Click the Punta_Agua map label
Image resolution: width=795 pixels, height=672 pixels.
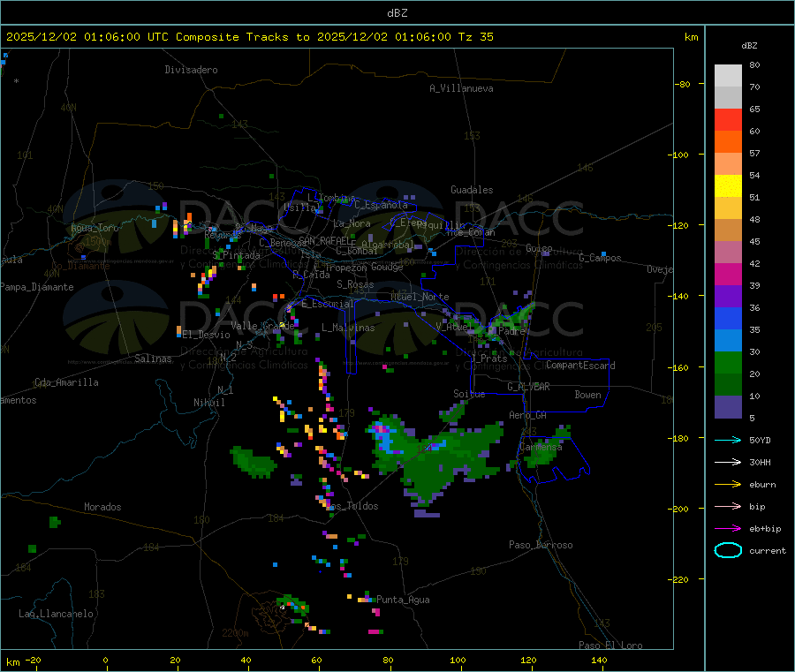[x=403, y=600]
